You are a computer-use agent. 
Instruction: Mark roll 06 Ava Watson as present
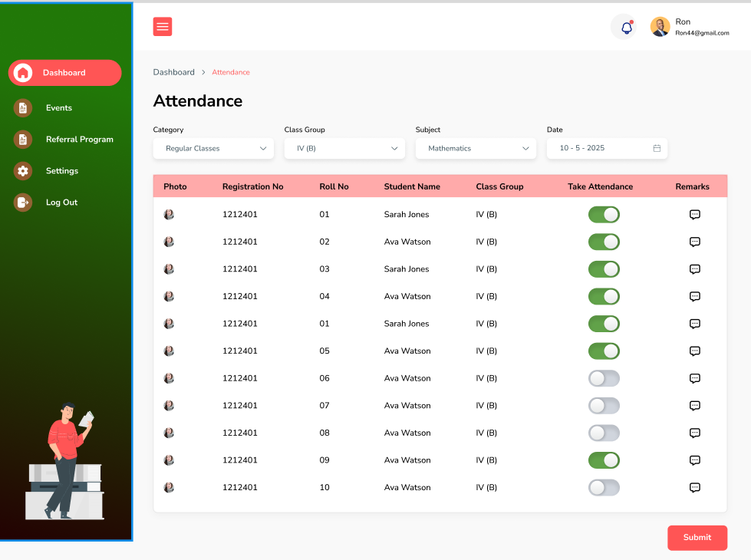pyautogui.click(x=604, y=378)
